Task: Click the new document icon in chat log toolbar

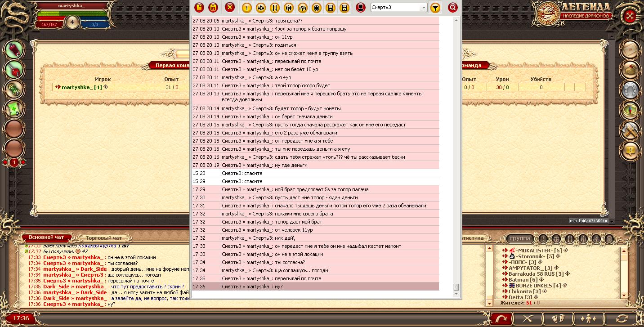Action: [x=199, y=7]
